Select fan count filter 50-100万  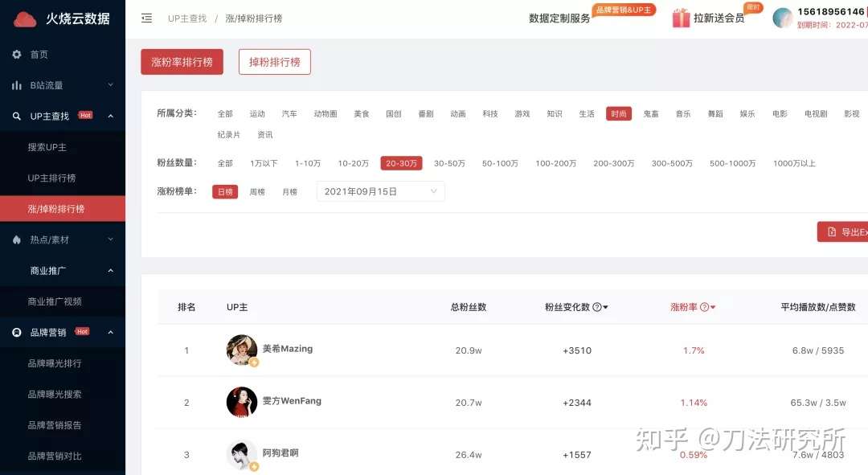coord(500,163)
